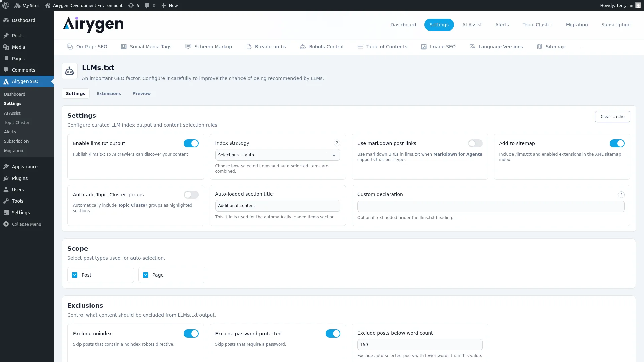Image resolution: width=644 pixels, height=362 pixels.
Task: Open the New content menu in admin bar
Action: coord(170,5)
